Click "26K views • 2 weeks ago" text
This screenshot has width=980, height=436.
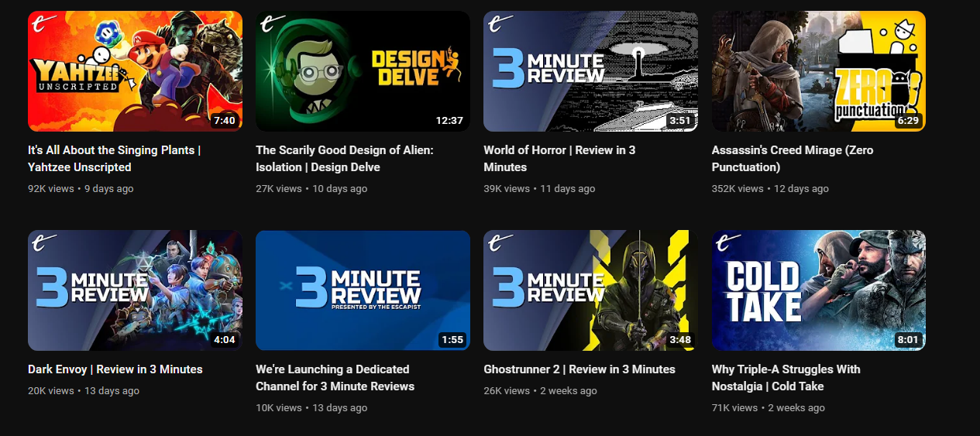click(x=540, y=391)
